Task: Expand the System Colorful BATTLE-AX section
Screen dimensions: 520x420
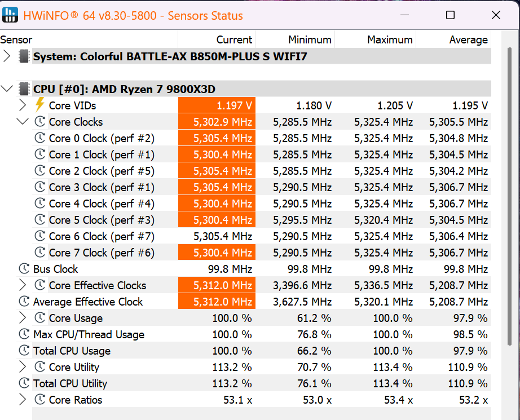Action: (7, 56)
